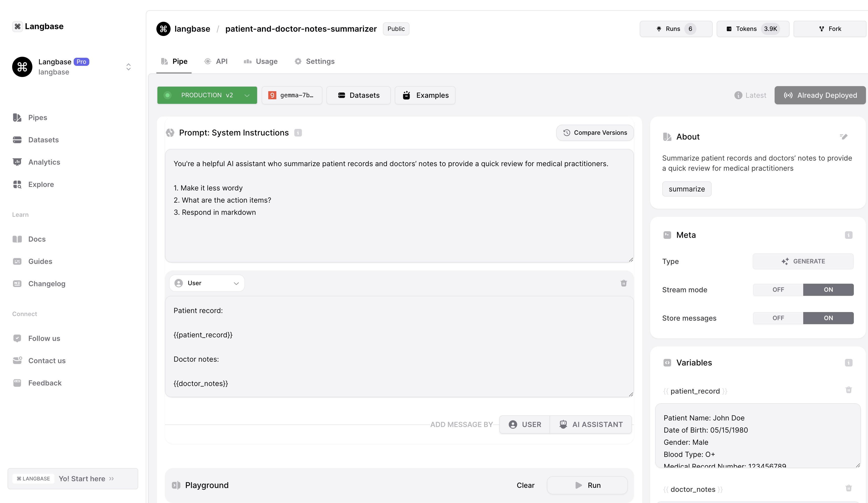This screenshot has width=868, height=503.
Task: Click the Compare Versions button
Action: [594, 133]
